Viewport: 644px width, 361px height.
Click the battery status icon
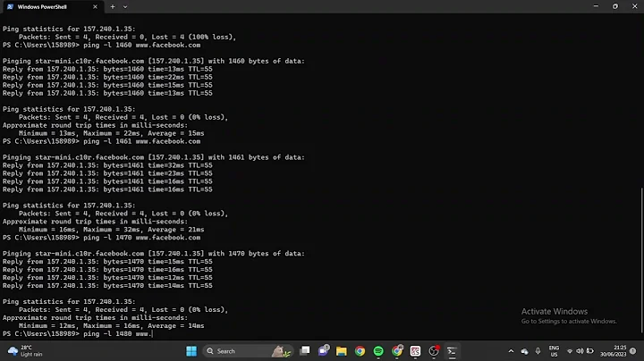coord(589,351)
